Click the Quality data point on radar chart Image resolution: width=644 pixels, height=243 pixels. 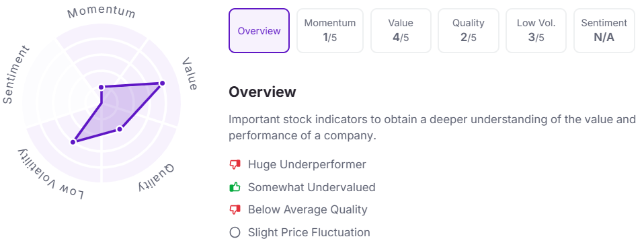(x=120, y=129)
